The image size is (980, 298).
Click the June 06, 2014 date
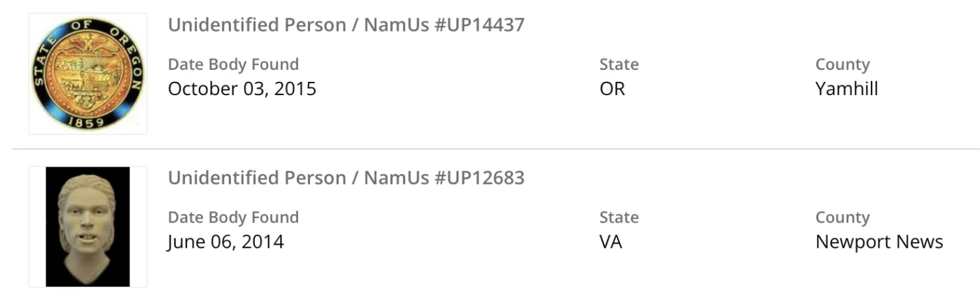coord(225,242)
